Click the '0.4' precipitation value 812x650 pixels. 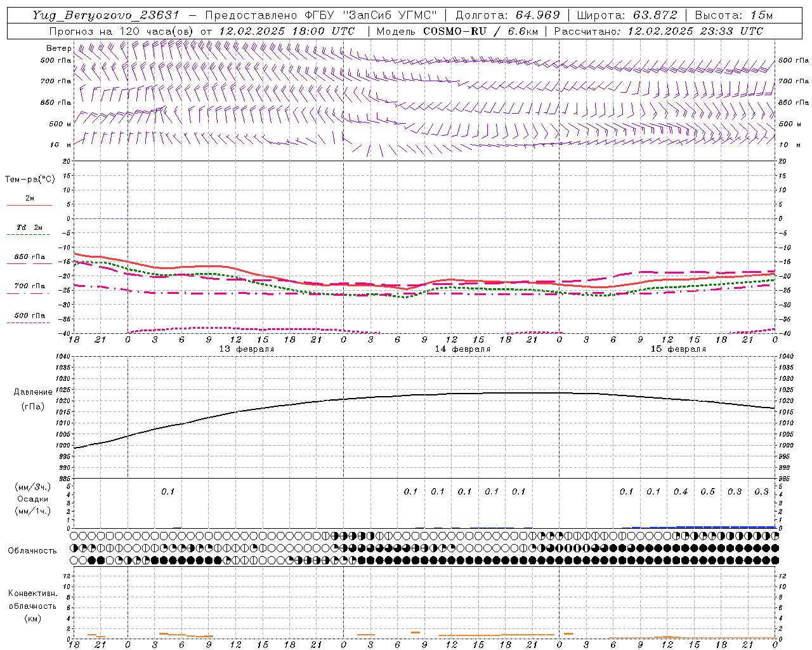681,492
